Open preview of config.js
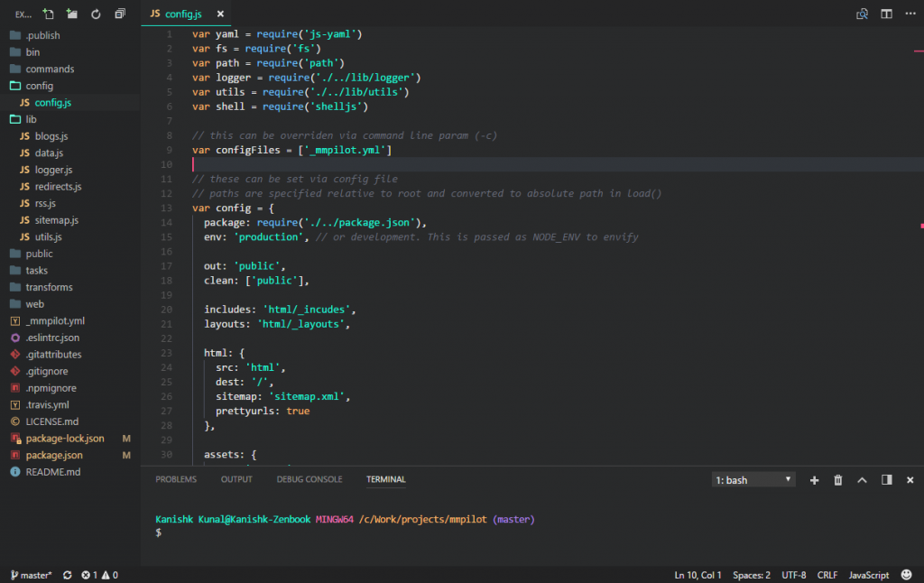 [x=863, y=14]
